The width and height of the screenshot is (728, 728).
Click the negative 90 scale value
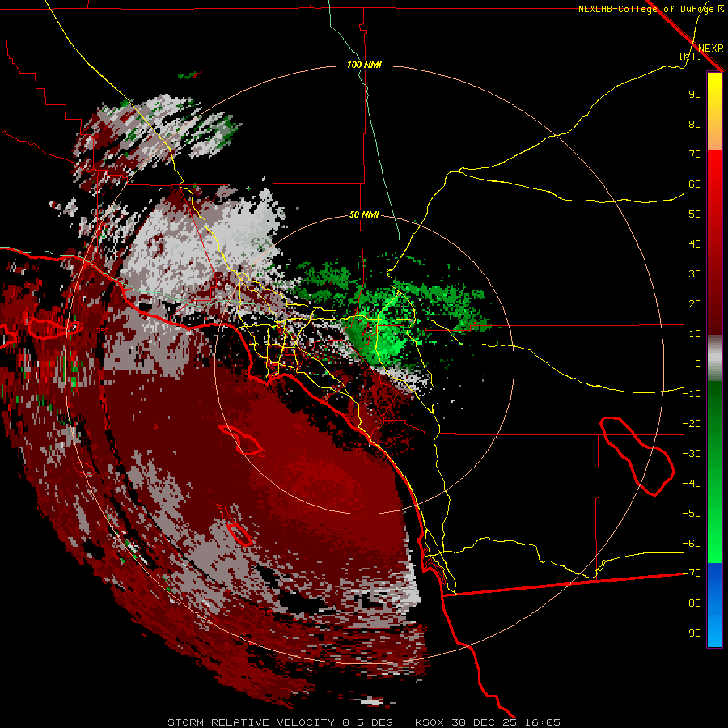click(692, 633)
